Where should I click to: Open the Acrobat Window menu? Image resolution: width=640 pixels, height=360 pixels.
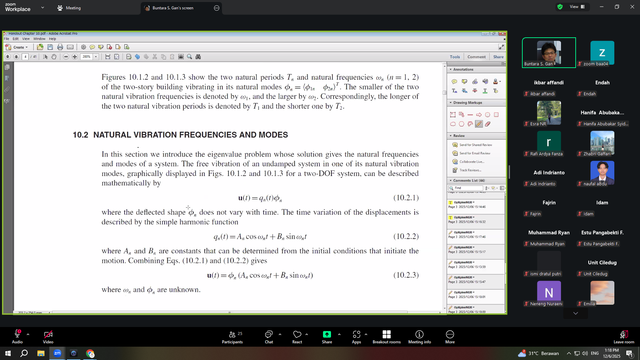point(39,39)
